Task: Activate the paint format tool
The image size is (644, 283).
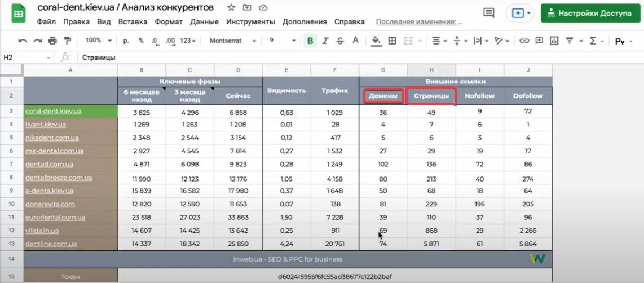Action: (x=67, y=41)
